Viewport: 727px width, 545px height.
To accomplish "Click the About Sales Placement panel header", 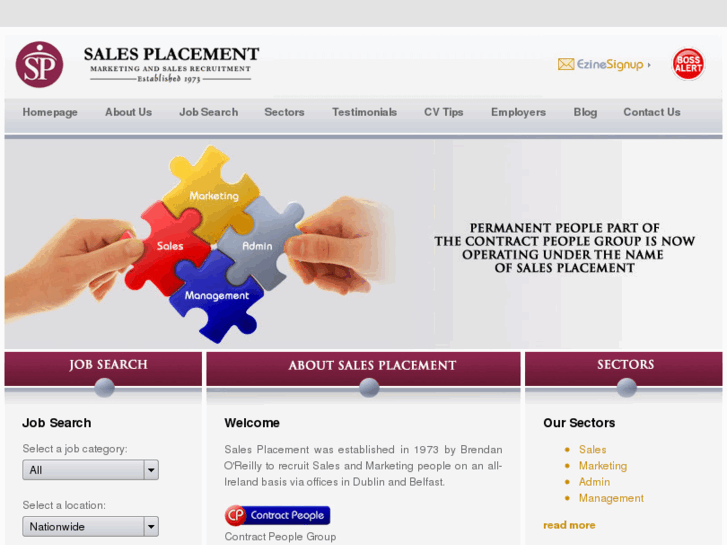I will (x=364, y=369).
